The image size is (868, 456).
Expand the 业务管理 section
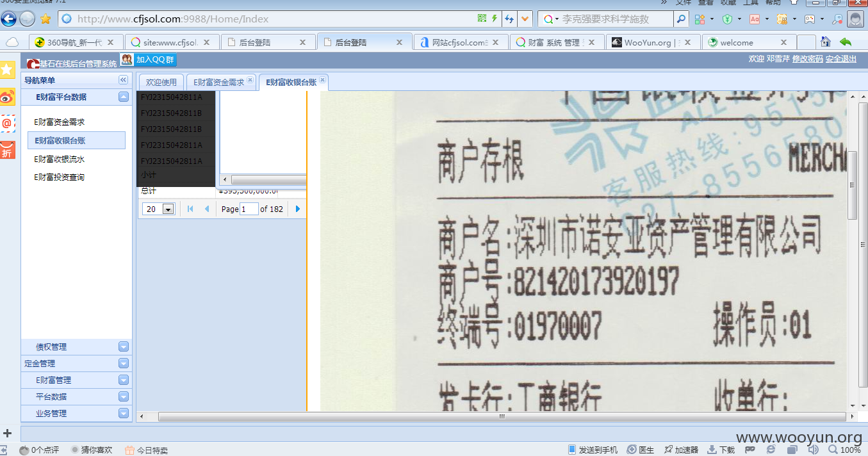(124, 414)
